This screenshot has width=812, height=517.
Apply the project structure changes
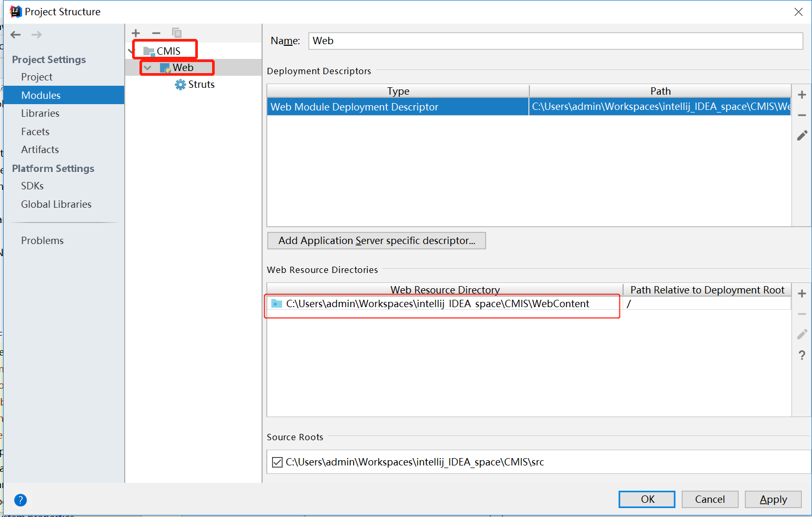pos(773,499)
